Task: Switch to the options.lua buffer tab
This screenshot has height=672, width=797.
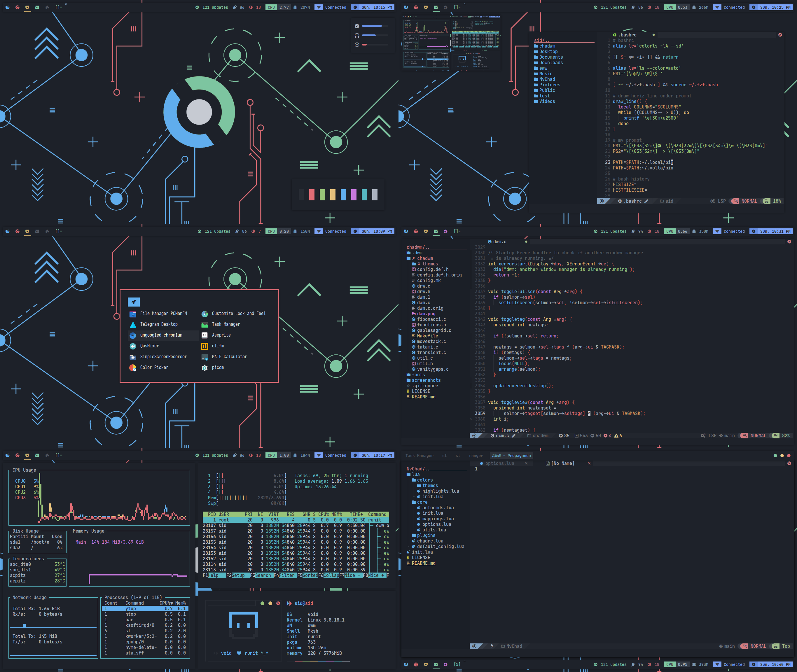Action: pos(499,463)
